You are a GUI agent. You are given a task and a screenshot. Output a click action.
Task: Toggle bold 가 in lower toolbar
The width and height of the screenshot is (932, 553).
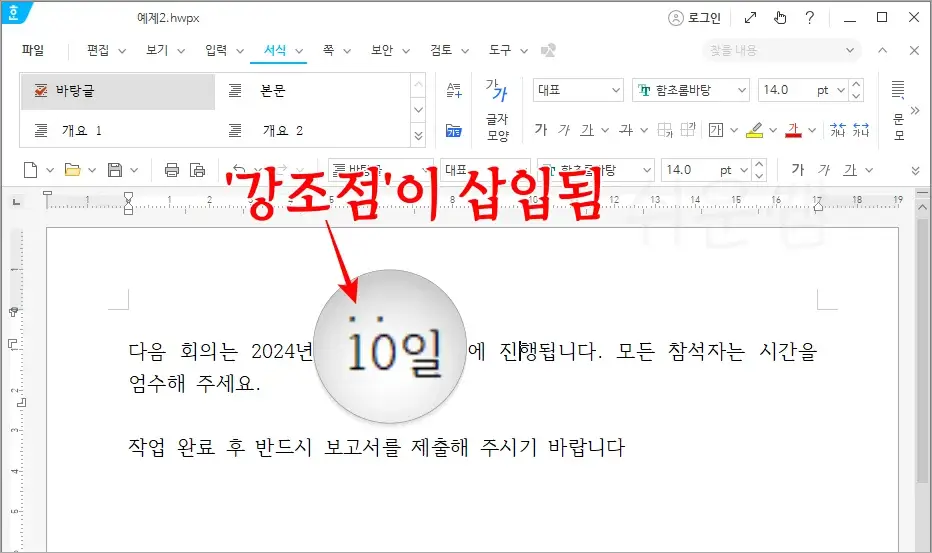(x=798, y=170)
